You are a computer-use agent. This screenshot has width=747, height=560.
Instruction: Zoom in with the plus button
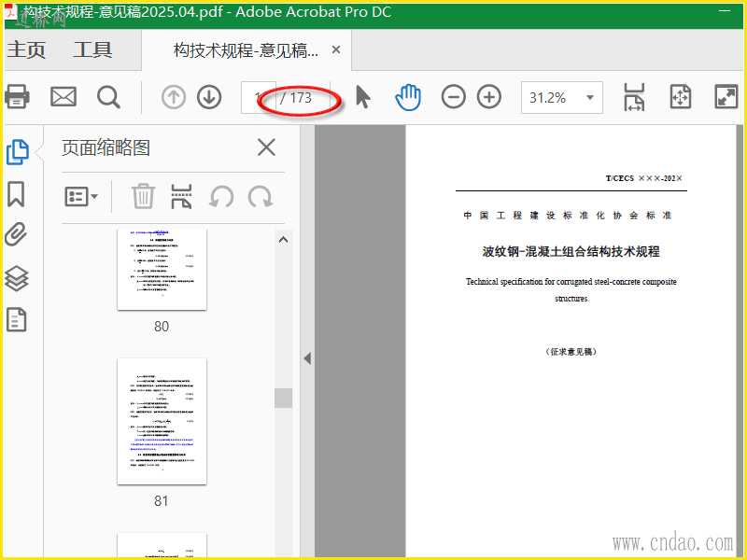(x=489, y=97)
